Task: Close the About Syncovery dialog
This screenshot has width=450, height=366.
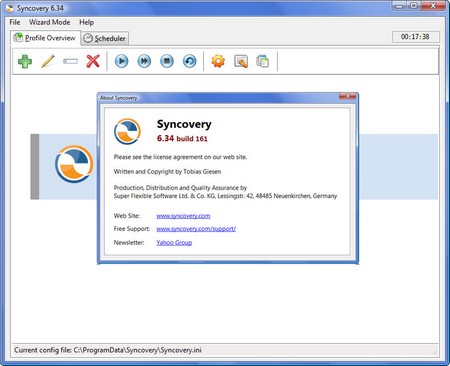Action: 347,97
